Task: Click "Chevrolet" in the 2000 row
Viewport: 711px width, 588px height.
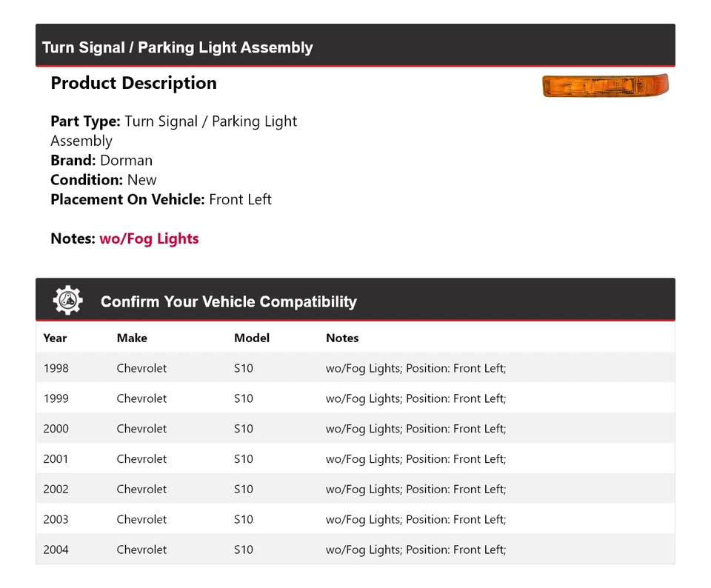Action: pyautogui.click(x=141, y=429)
